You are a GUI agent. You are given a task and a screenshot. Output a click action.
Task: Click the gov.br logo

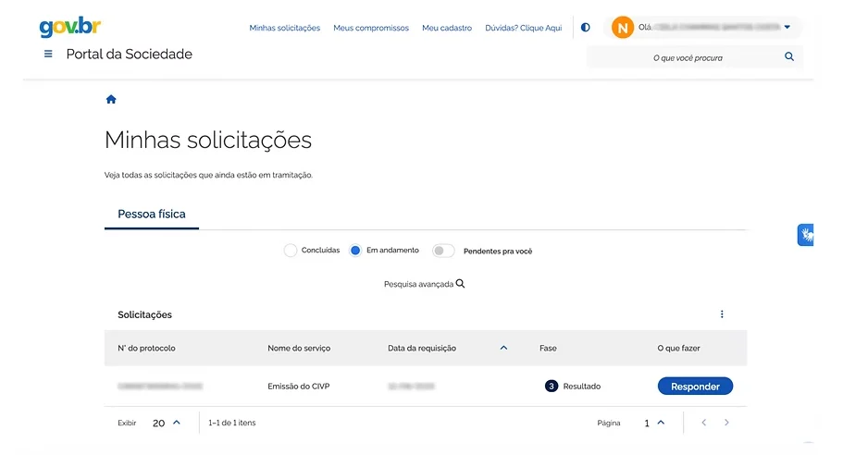70,27
